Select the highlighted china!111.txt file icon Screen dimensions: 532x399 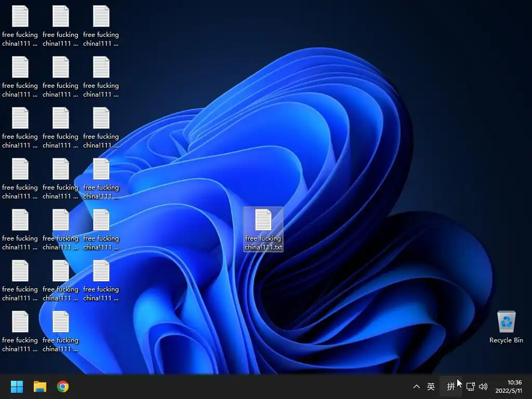coord(263,229)
